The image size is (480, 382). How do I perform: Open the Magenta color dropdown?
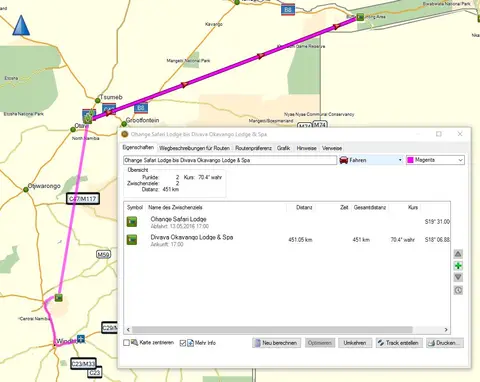click(435, 160)
